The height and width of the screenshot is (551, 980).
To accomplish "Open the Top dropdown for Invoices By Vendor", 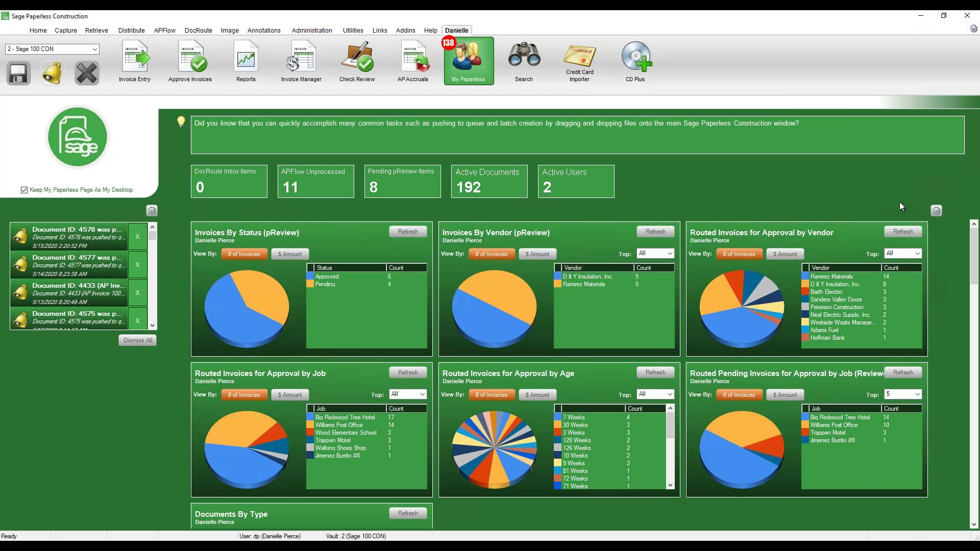I will (x=655, y=253).
